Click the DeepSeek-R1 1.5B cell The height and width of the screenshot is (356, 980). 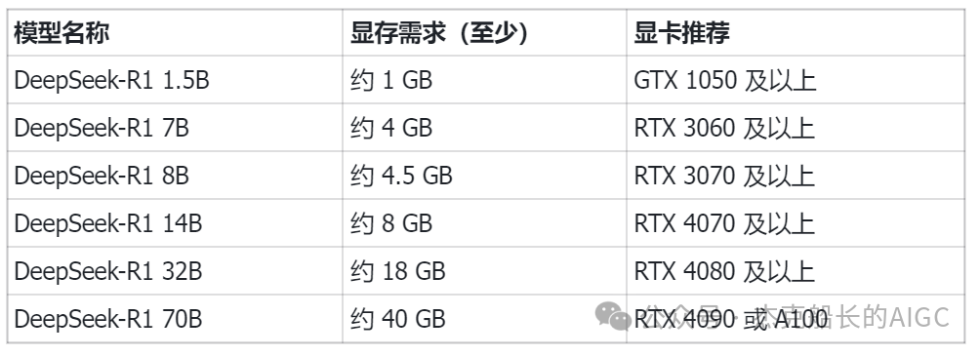point(175,80)
